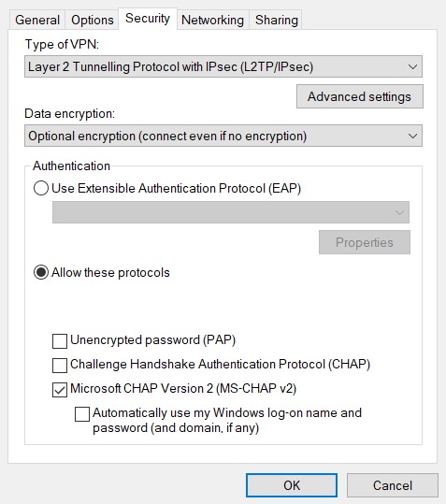Image resolution: width=446 pixels, height=504 pixels.
Task: Click the EAP Properties button
Action: click(x=365, y=242)
